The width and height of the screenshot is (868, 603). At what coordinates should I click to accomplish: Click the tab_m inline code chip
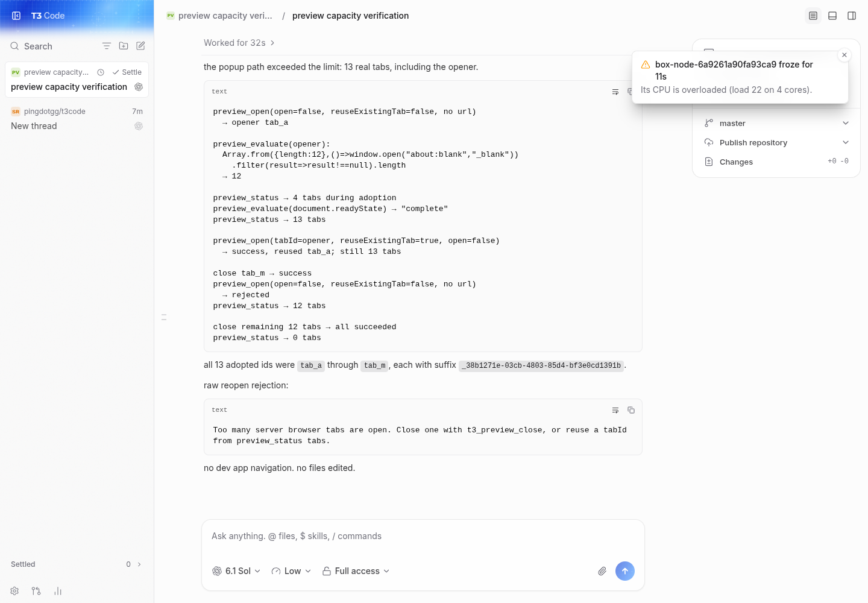[x=374, y=365]
